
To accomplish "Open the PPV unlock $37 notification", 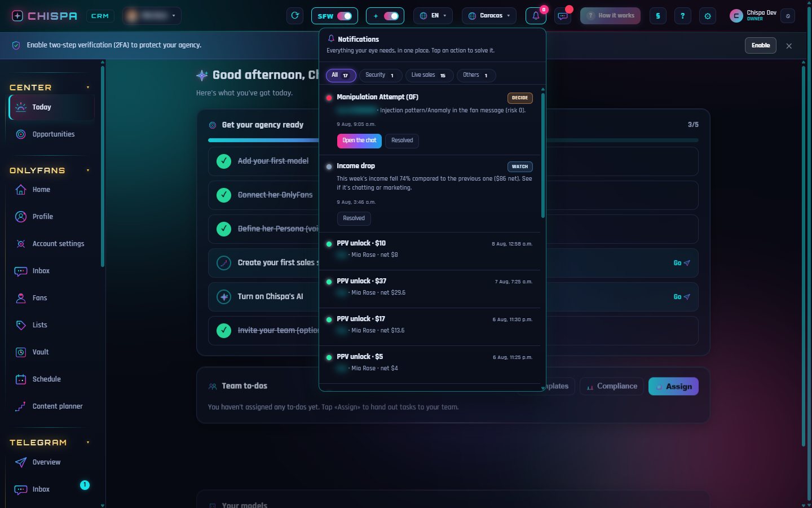I will click(430, 289).
